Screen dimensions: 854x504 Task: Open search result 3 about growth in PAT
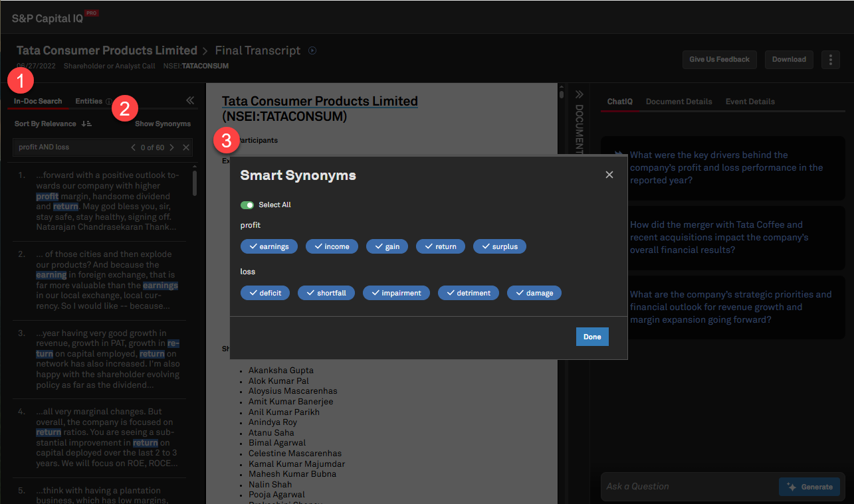(x=100, y=359)
